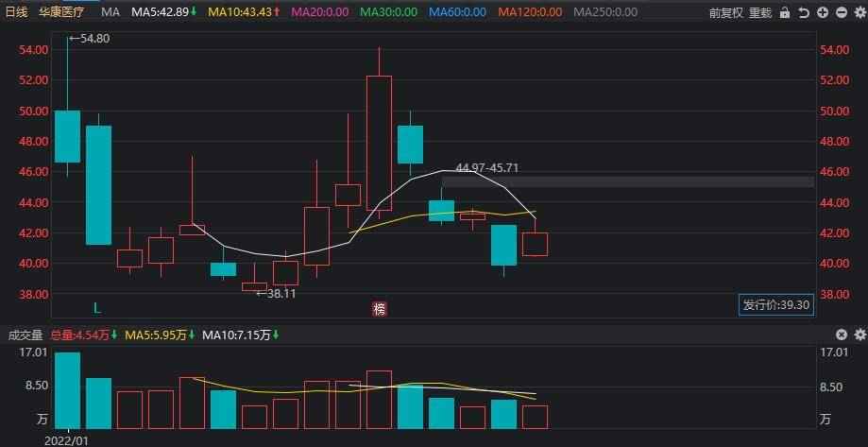This screenshot has height=447, width=868.
Task: Open chart settings gear icon
Action: [858, 13]
